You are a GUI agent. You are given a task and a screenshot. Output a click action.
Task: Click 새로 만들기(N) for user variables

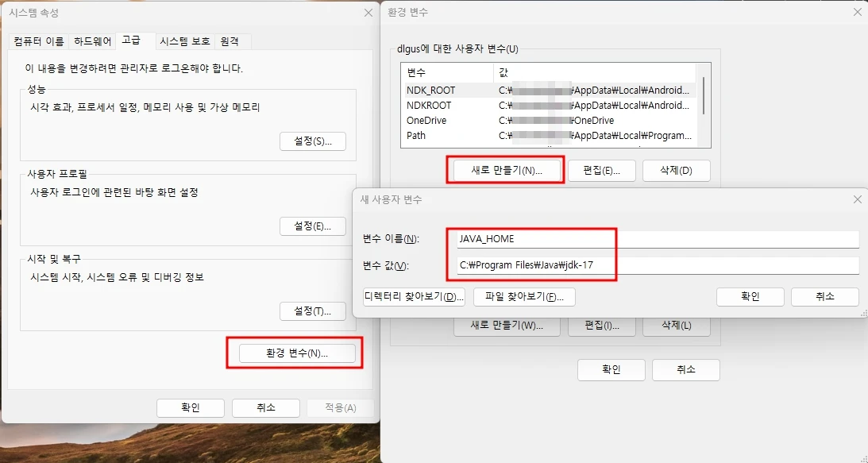506,169
